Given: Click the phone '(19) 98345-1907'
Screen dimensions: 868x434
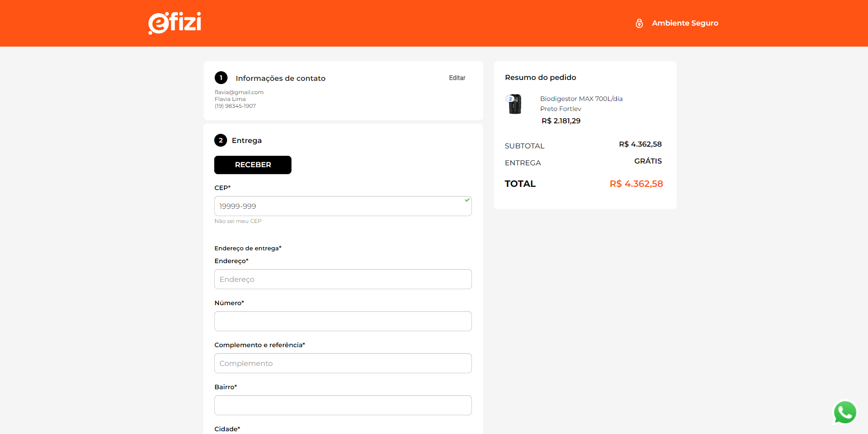Looking at the screenshot, I should click(x=235, y=106).
